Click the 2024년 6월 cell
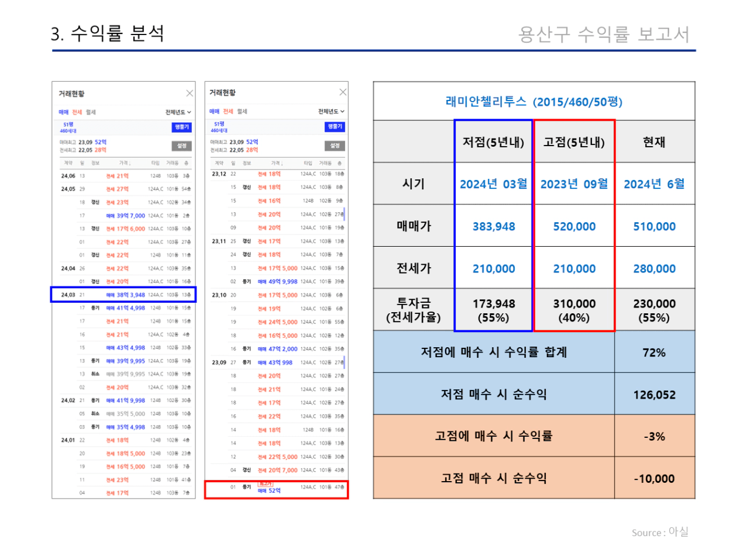Screen dimensions: 747x560 pyautogui.click(x=654, y=184)
